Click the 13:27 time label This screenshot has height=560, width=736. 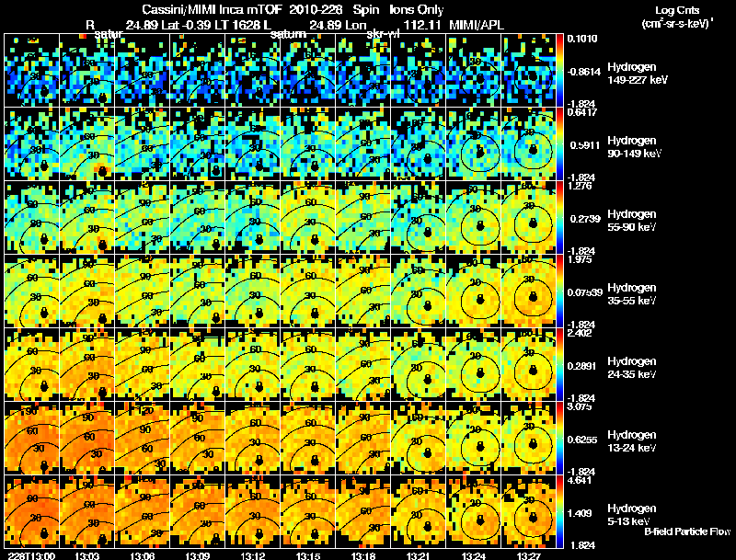pos(529,556)
